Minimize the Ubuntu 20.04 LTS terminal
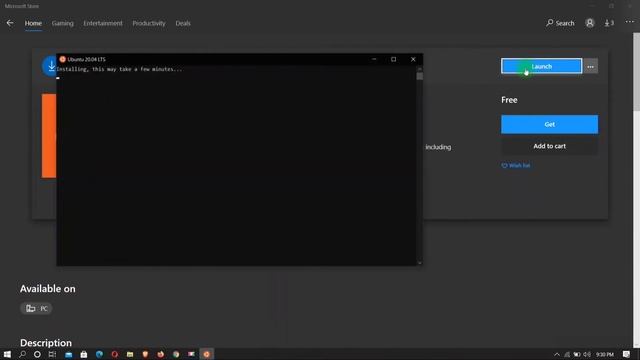This screenshot has width=640, height=360. coord(374,59)
